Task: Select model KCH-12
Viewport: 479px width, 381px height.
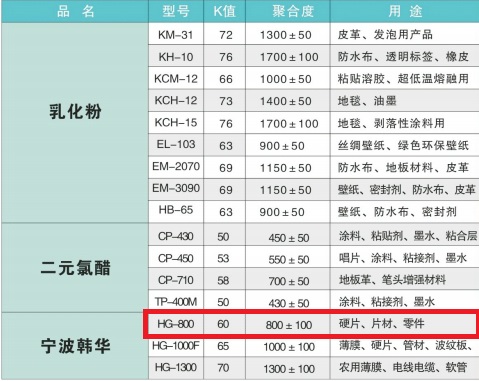Action: pos(176,100)
